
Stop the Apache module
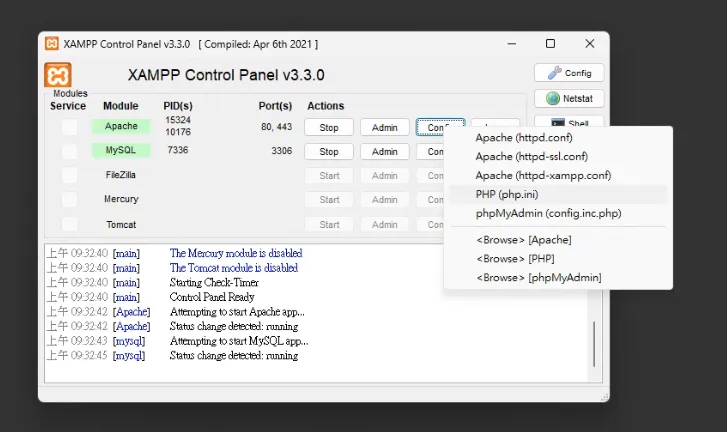pos(329,127)
